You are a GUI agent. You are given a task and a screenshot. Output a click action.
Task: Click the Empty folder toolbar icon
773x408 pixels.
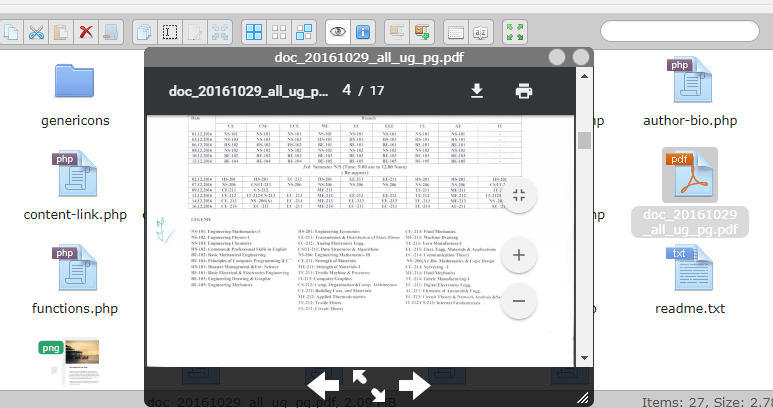click(x=111, y=33)
